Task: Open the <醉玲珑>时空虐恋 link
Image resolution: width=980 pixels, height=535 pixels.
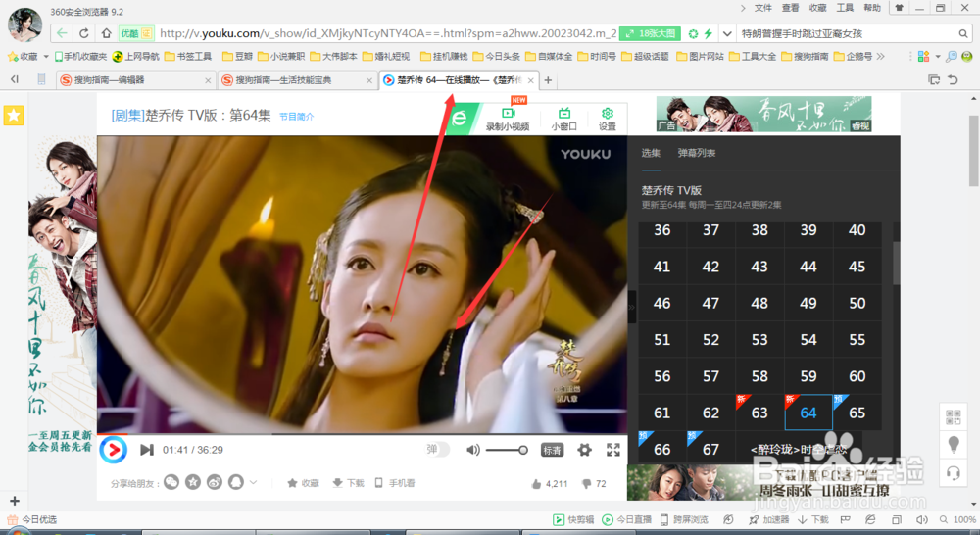Action: pos(799,450)
